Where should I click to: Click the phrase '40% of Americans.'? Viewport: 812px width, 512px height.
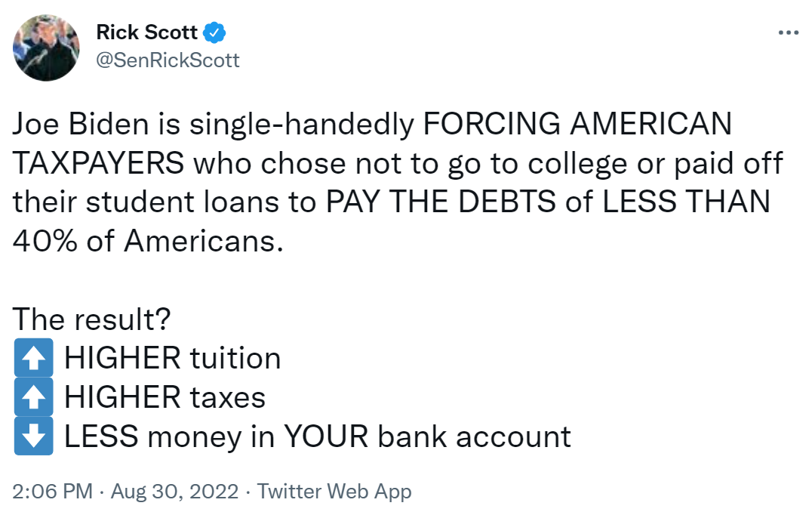pos(148,241)
